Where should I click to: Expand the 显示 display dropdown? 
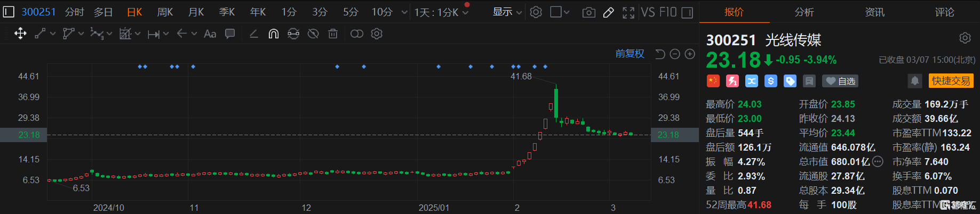[x=507, y=12]
